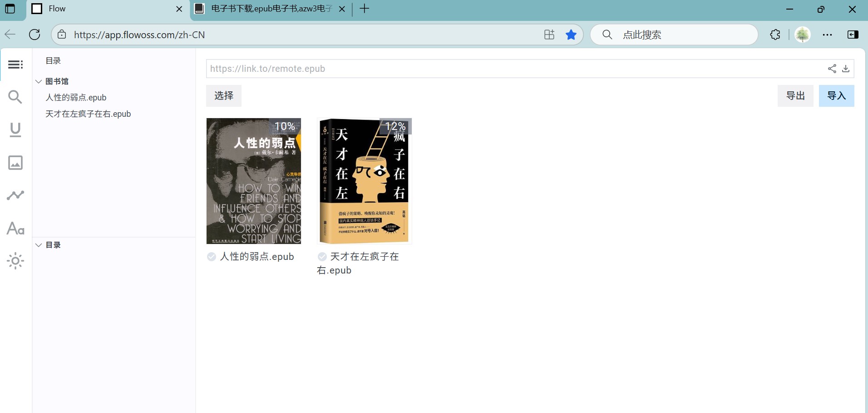
Task: Click the share icon in URL field
Action: [832, 69]
